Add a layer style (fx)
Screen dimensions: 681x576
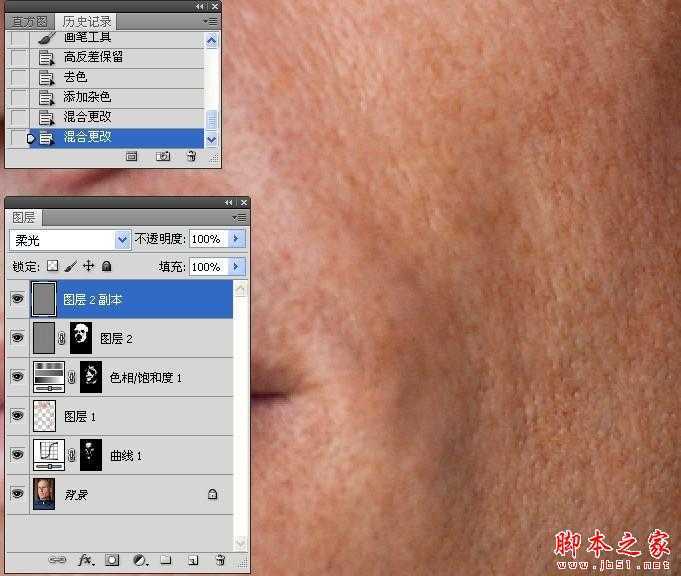(86, 560)
